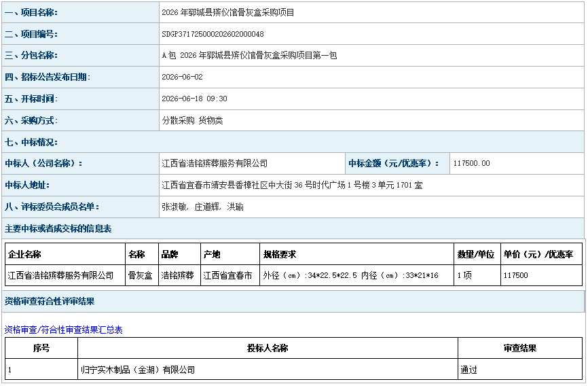
Task: Click the 中标人地址 label
Action: (27, 185)
